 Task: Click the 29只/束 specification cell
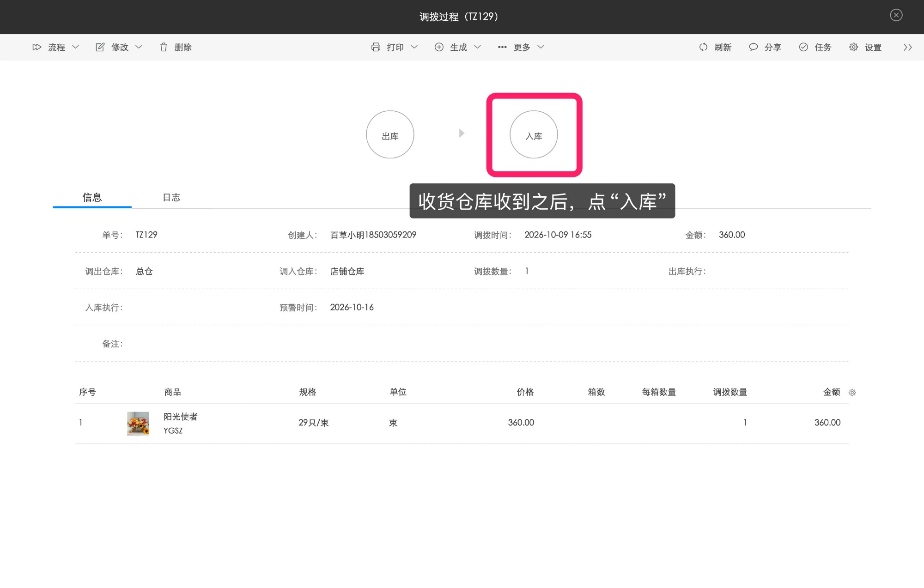tap(314, 423)
